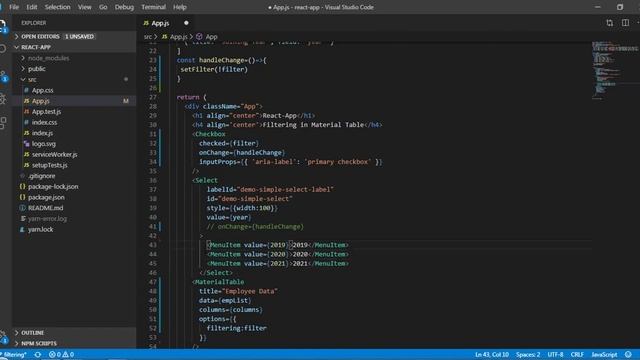
Task: Open Source Control compare changes icon
Action: point(609,23)
